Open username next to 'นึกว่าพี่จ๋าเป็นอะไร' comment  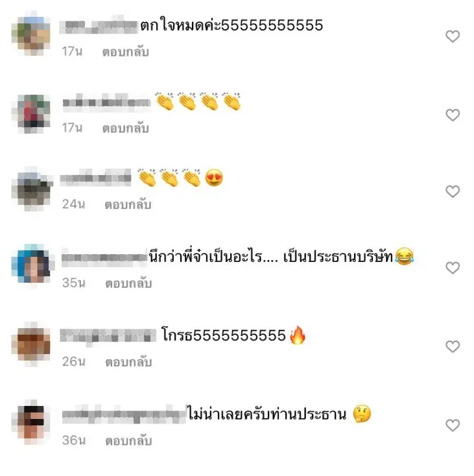click(x=104, y=257)
